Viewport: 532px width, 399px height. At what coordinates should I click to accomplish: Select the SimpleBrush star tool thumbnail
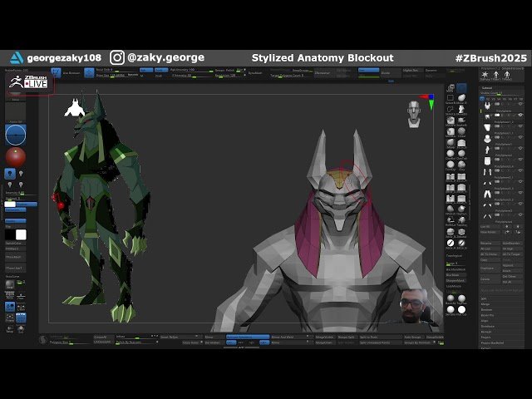tap(485, 74)
